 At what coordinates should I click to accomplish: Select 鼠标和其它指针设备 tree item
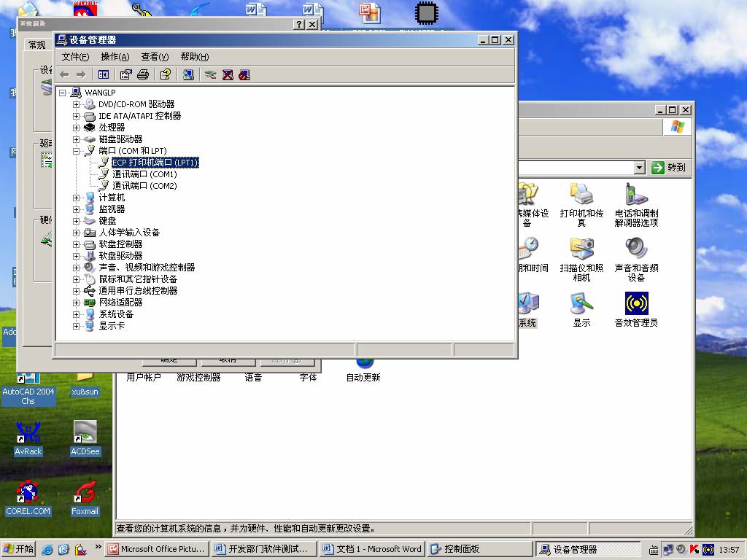(138, 279)
